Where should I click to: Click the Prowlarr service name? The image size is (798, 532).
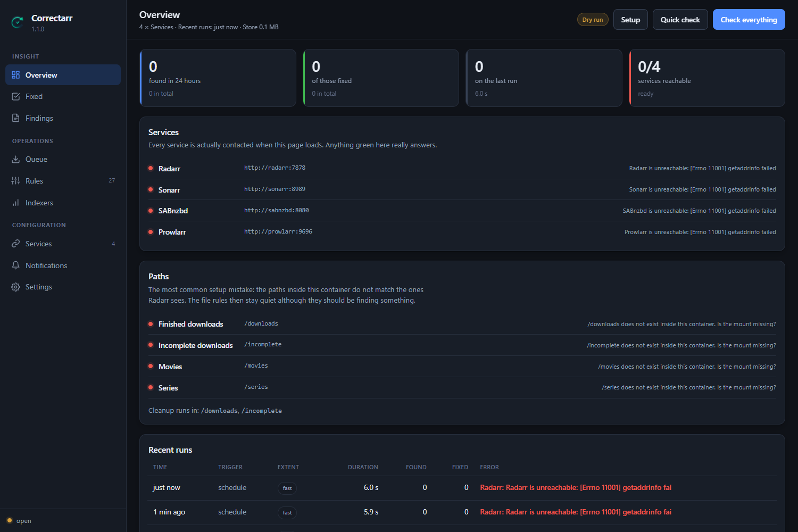click(172, 232)
